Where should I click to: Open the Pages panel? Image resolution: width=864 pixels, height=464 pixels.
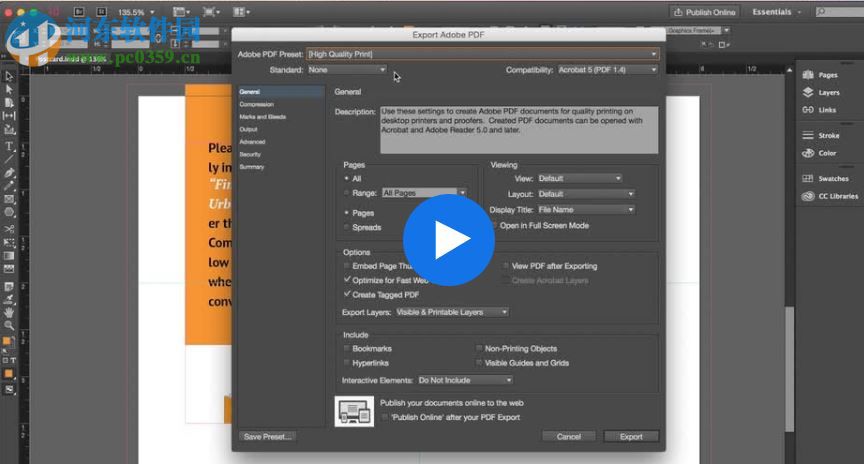tap(820, 75)
